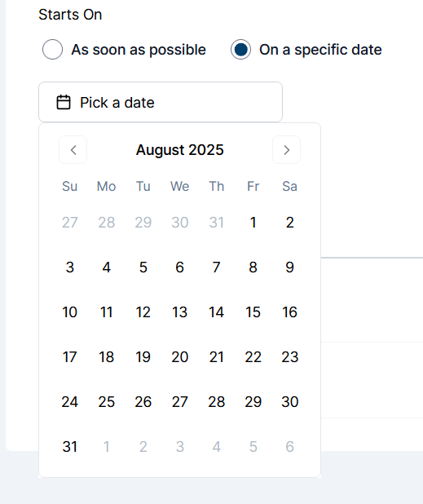Choose August 15 in the calendar
The width and height of the screenshot is (423, 504).
(x=253, y=312)
